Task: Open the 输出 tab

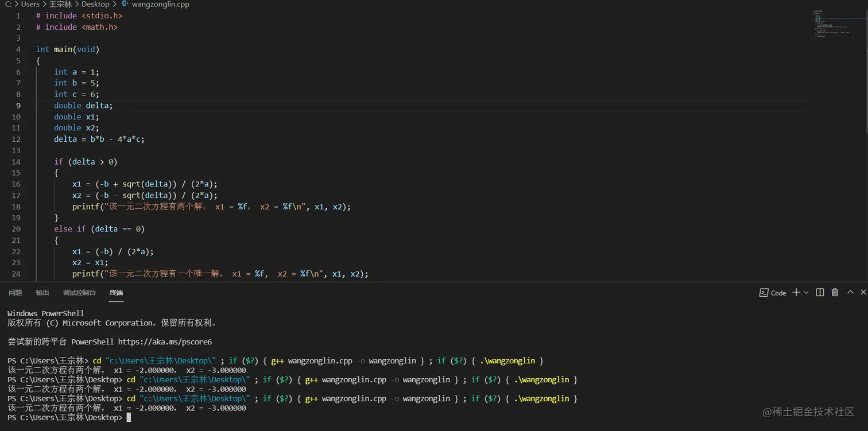Action: [x=42, y=293]
